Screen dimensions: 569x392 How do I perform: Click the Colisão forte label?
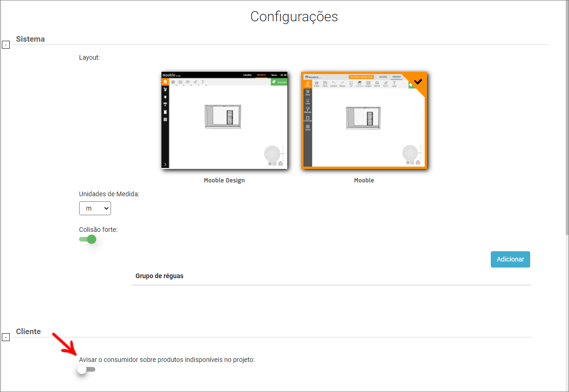point(99,229)
